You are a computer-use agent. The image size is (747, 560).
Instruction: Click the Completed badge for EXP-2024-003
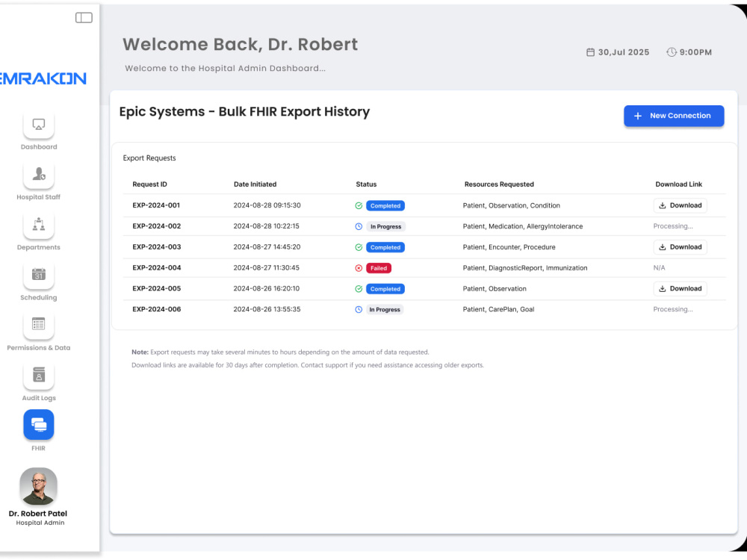click(x=385, y=247)
